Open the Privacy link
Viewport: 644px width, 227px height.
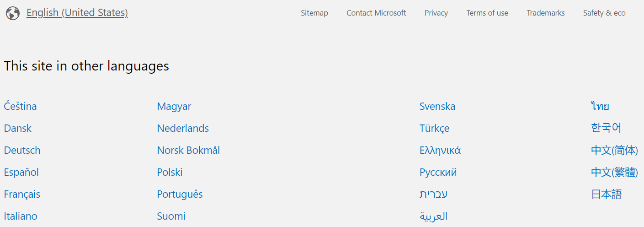436,13
